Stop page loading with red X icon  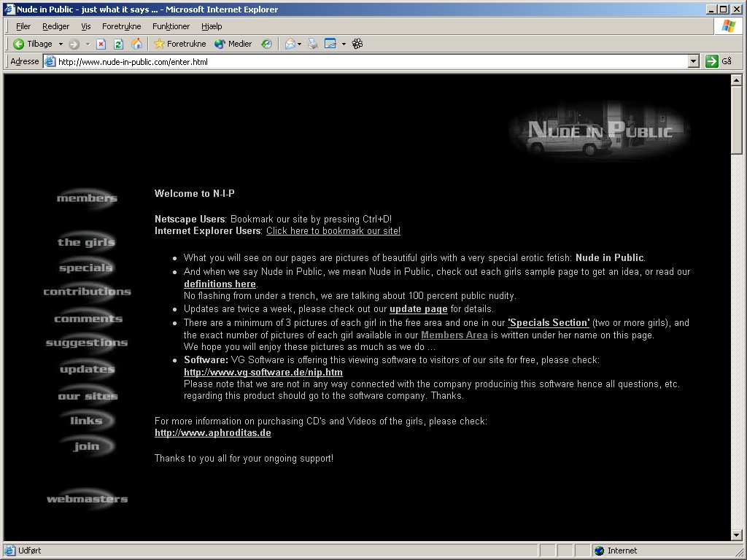101,44
